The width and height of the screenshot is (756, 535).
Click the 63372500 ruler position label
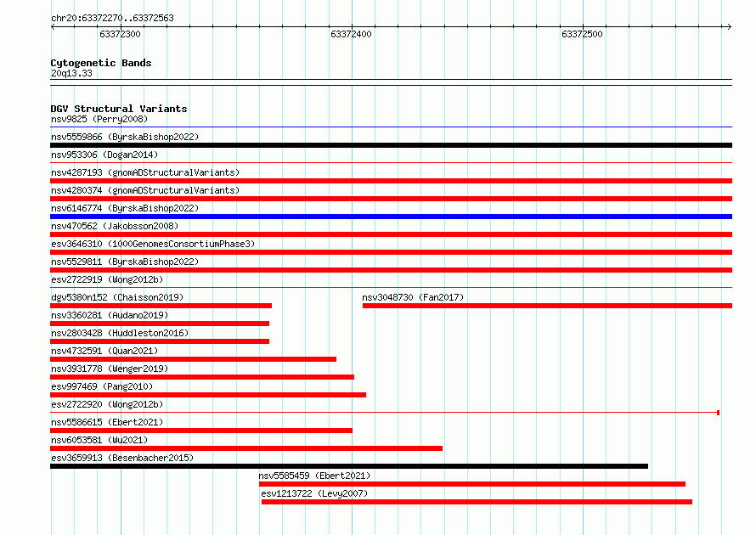582,34
